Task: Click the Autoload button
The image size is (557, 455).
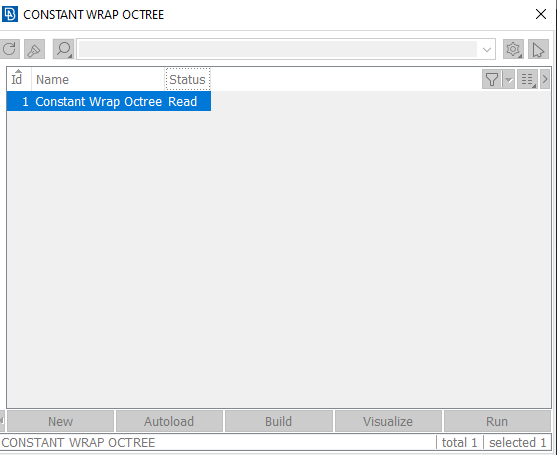Action: tap(169, 421)
